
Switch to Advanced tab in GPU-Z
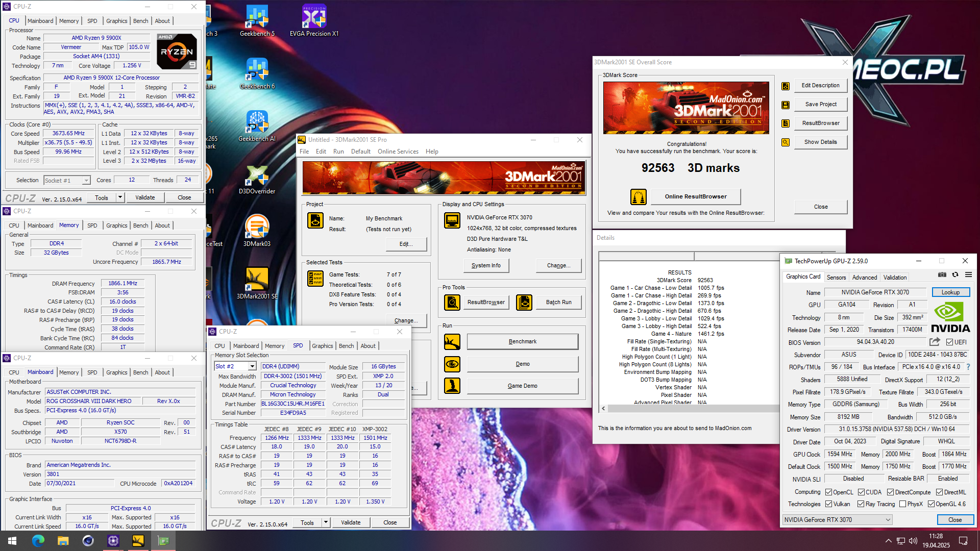click(864, 278)
